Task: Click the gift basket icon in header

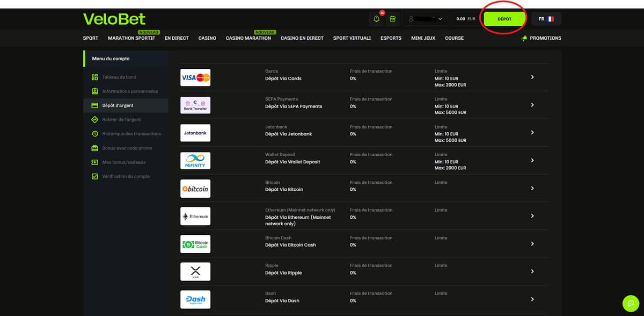Action: (392, 19)
